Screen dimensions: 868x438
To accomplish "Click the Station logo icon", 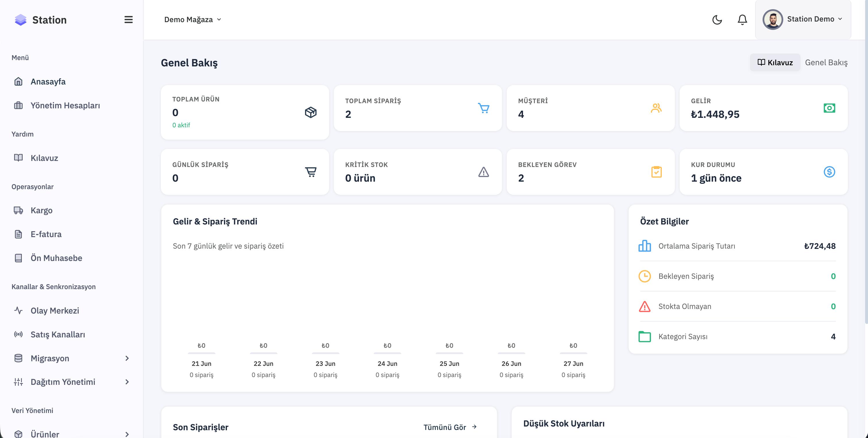I will point(21,20).
